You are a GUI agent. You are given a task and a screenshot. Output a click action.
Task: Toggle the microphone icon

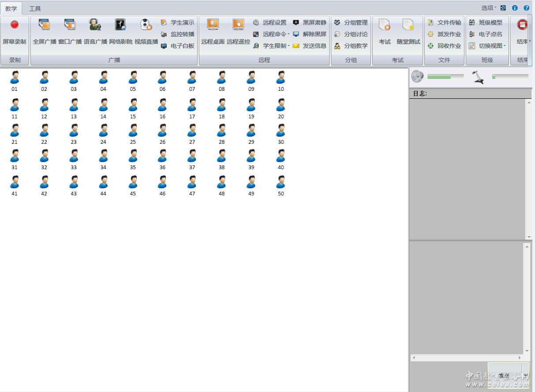click(x=478, y=77)
